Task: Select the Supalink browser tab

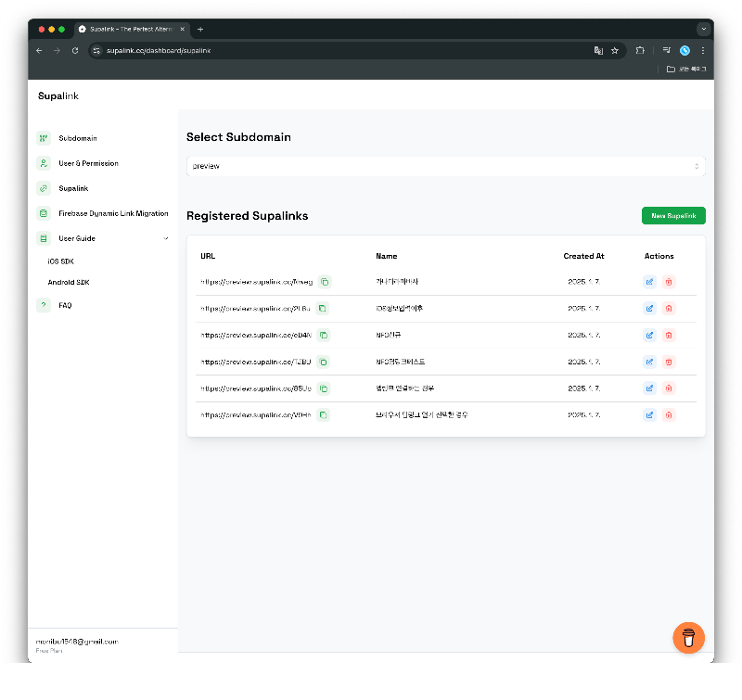Action: coord(132,30)
